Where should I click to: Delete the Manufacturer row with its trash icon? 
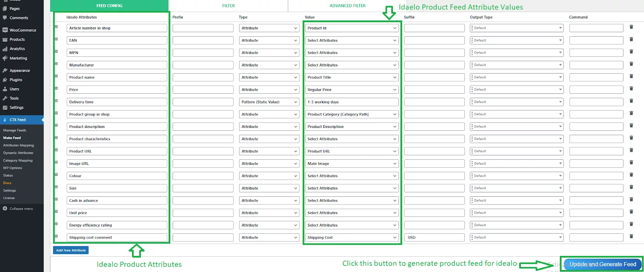click(x=631, y=64)
